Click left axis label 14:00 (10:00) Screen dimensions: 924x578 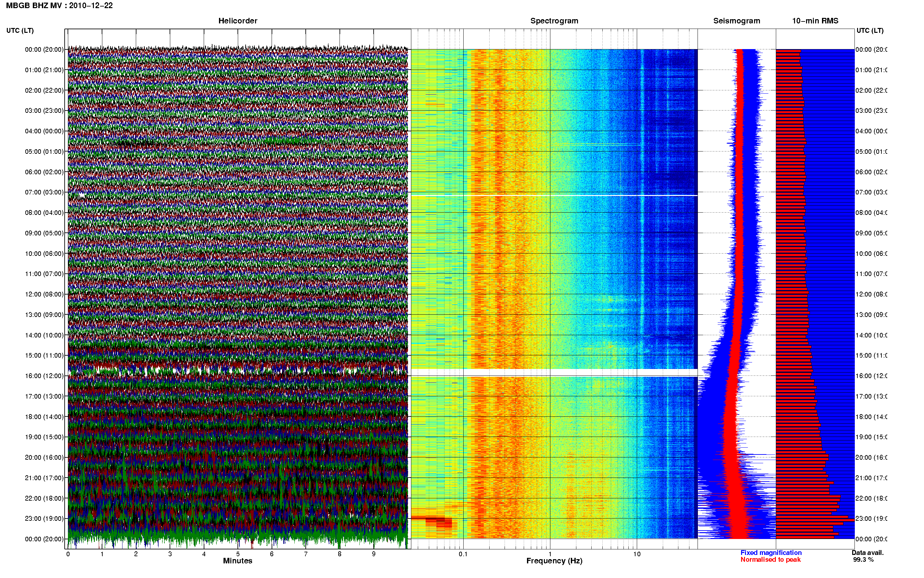click(44, 335)
